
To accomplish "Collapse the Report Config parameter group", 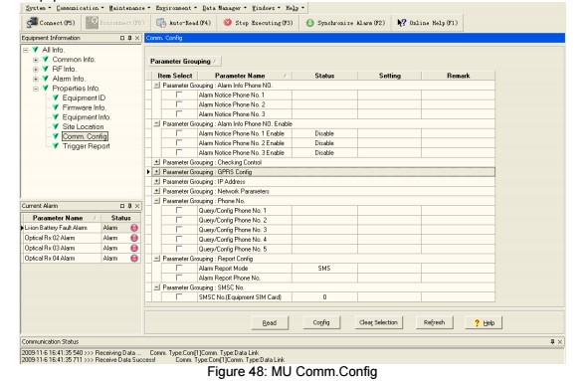I will pyautogui.click(x=157, y=259).
